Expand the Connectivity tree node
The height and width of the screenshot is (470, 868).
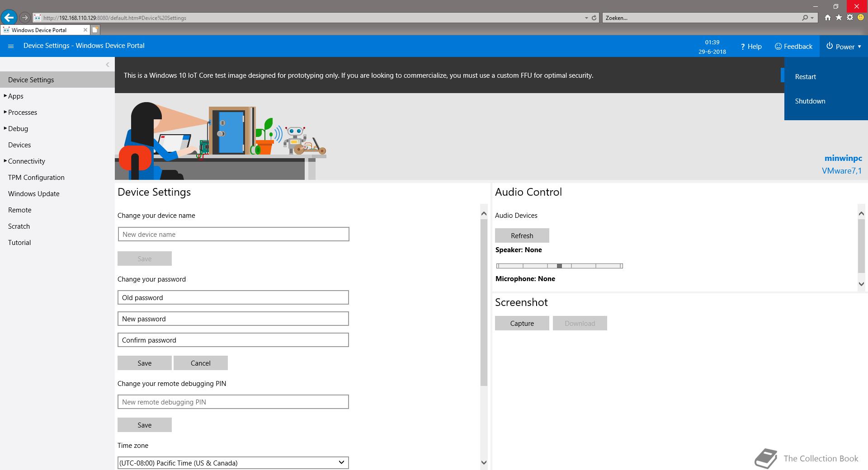[5, 161]
